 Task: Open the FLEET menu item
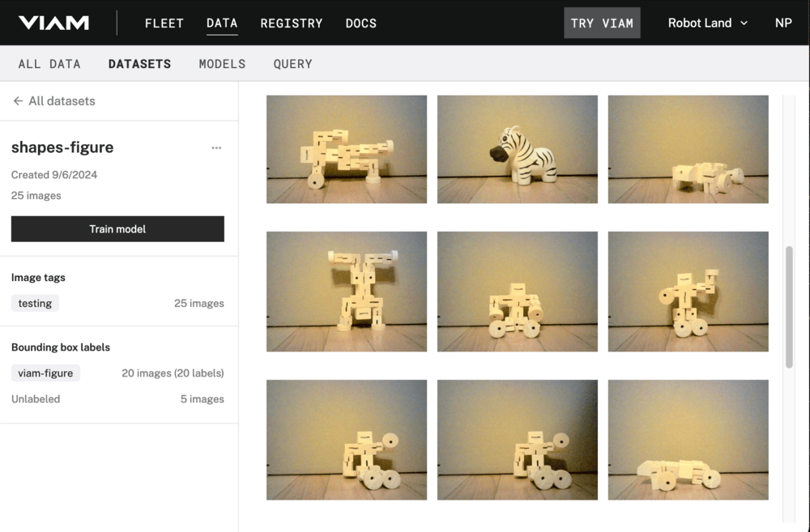tap(164, 23)
